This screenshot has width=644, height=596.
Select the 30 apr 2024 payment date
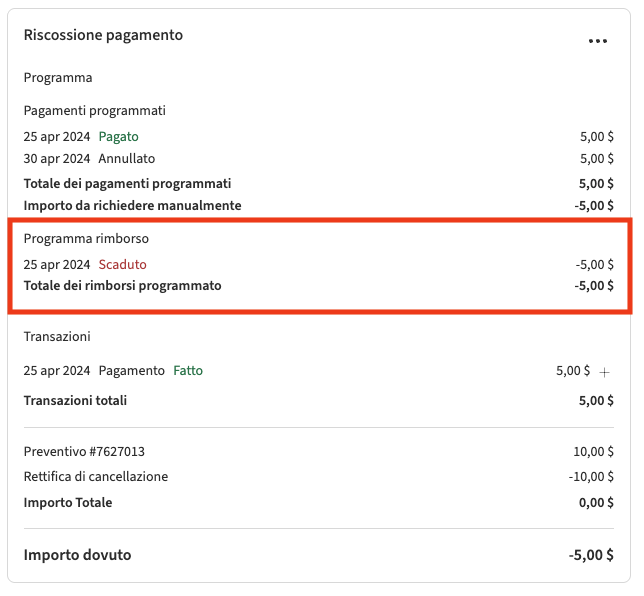57,158
